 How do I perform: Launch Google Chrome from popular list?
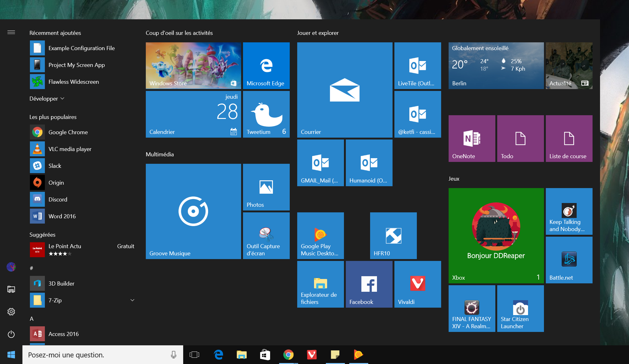pos(83,132)
